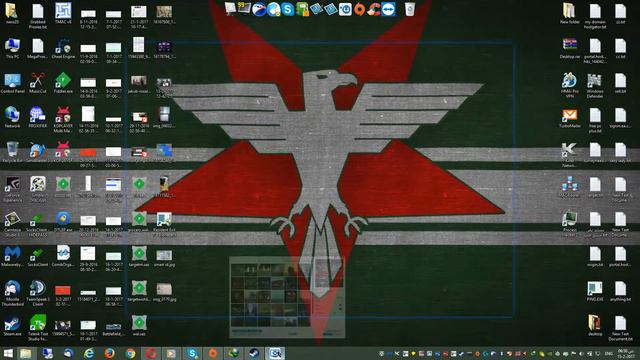This screenshot has width=640, height=360.
Task: Open the Network desktop icon
Action: [x=12, y=118]
